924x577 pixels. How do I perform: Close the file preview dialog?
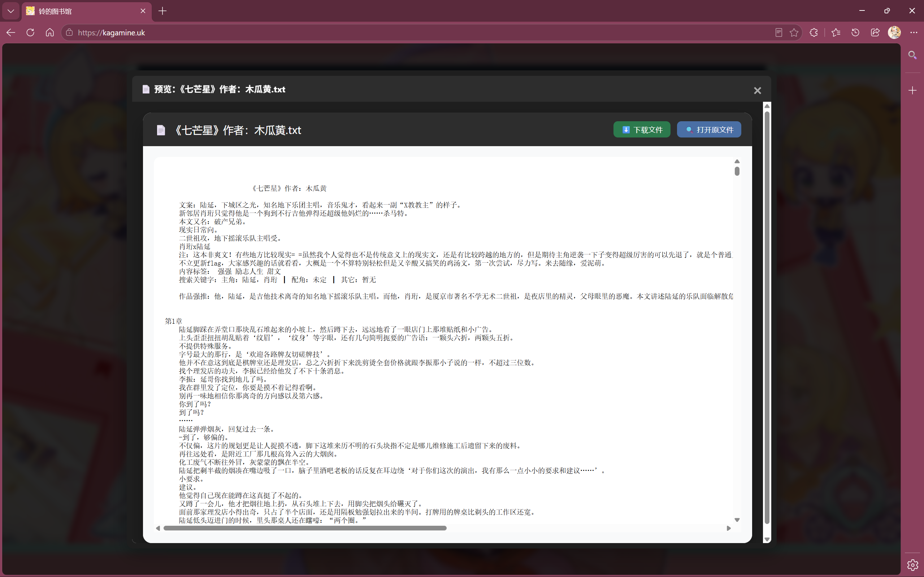pyautogui.click(x=757, y=91)
